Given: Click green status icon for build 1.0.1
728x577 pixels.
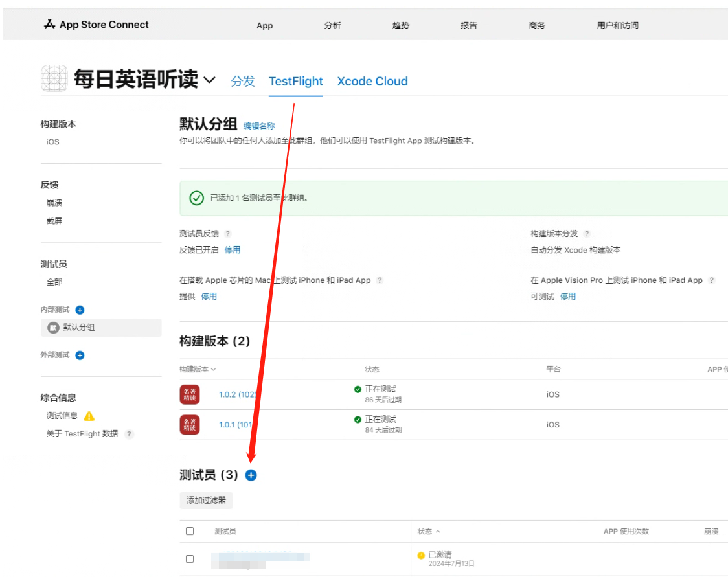Looking at the screenshot, I should coord(358,420).
